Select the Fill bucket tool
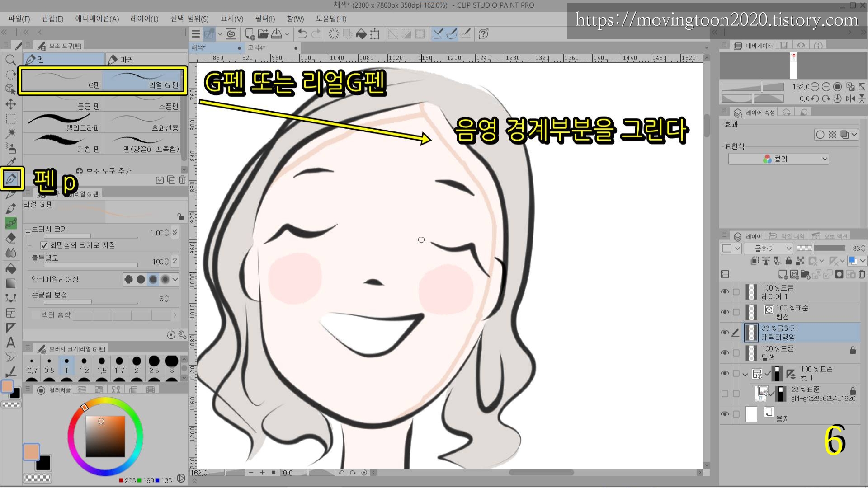Viewport: 868px width, 488px height. (11, 269)
